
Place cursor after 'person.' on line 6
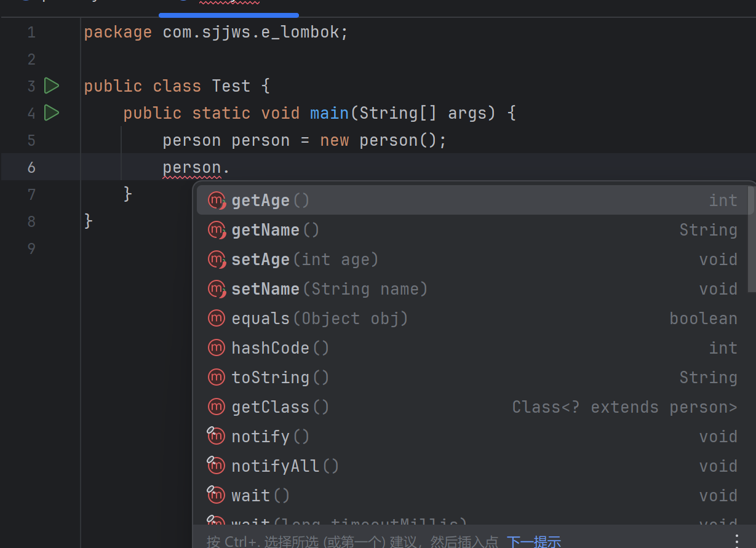(x=231, y=167)
